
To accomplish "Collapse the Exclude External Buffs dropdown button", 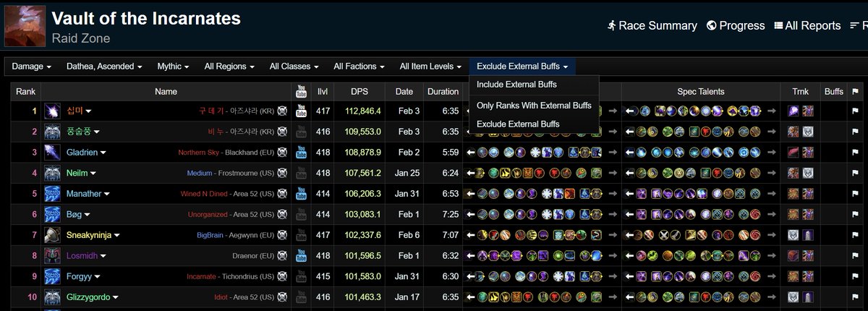I will coord(522,67).
